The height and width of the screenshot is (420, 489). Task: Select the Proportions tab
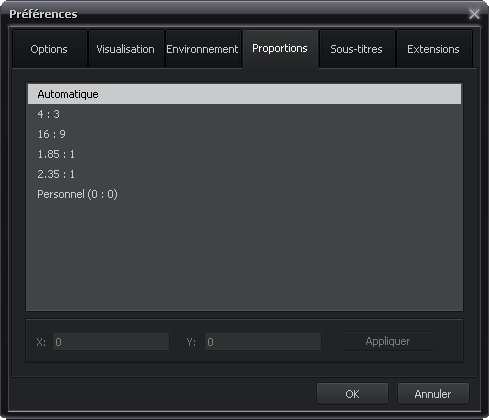click(x=280, y=49)
